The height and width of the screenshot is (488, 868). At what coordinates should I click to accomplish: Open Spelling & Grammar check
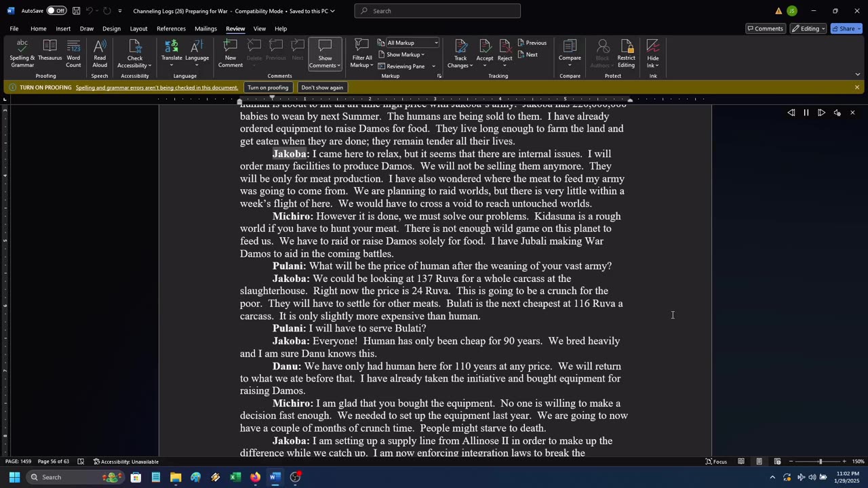[22, 53]
